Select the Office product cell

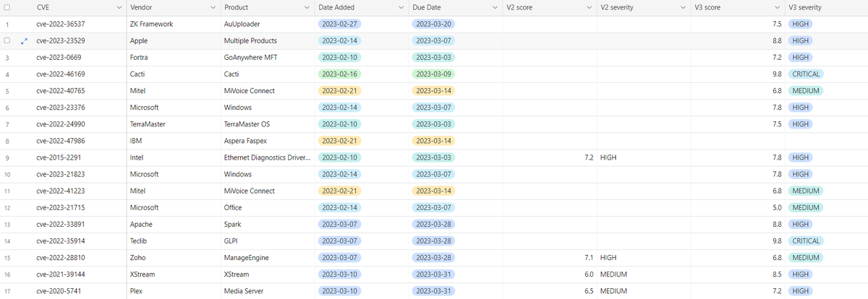(268, 207)
